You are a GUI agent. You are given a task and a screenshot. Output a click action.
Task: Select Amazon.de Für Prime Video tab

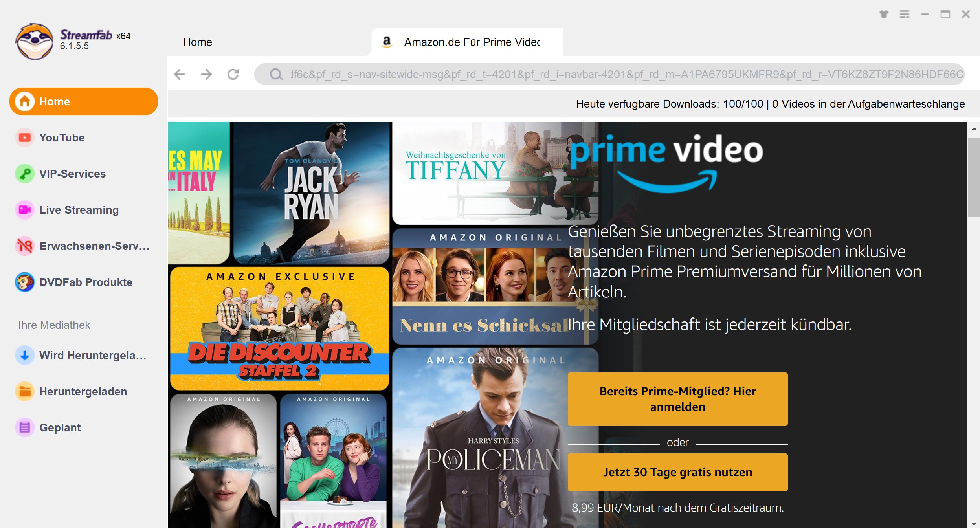tap(464, 42)
